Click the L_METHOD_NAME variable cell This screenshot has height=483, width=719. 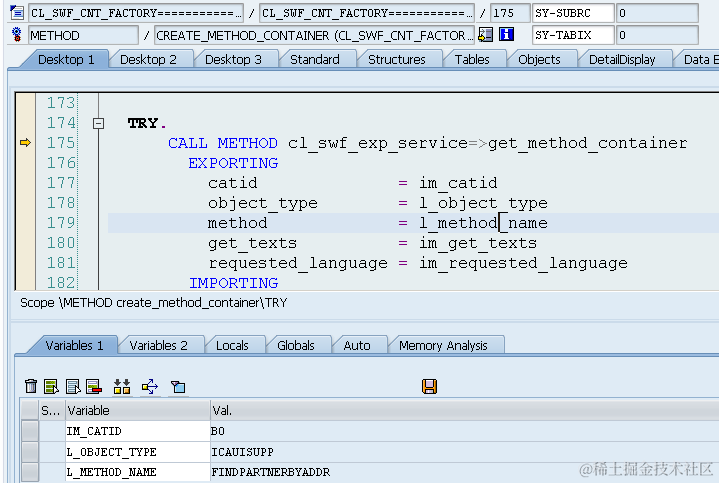(x=138, y=472)
